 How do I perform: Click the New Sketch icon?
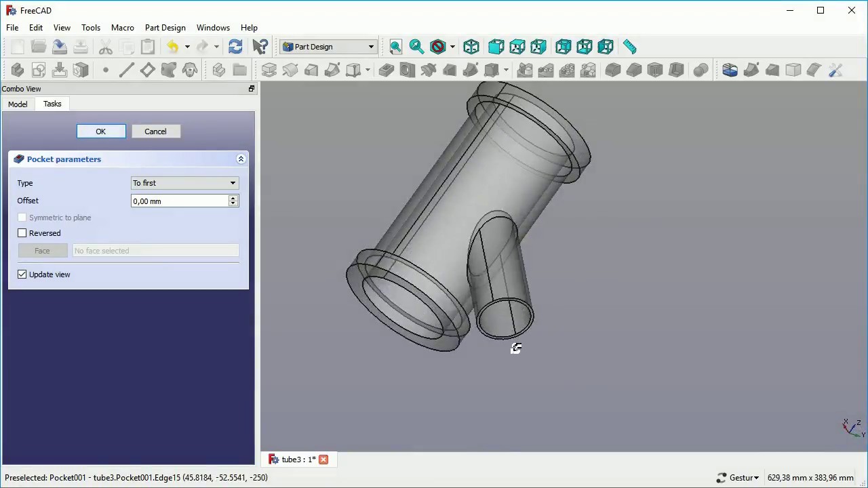[39, 70]
